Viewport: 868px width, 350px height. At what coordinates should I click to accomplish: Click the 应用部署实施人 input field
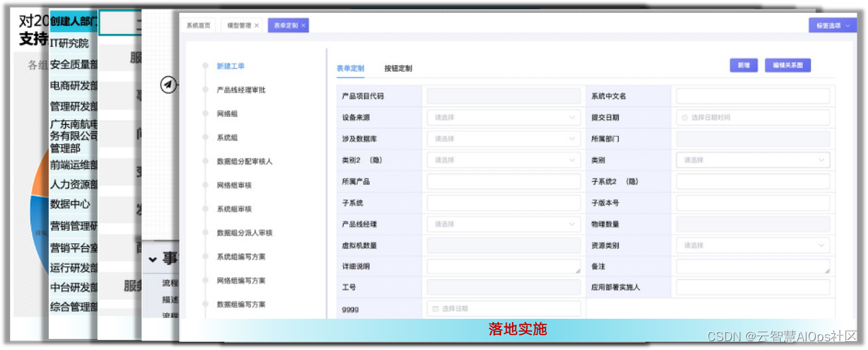pyautogui.click(x=753, y=288)
